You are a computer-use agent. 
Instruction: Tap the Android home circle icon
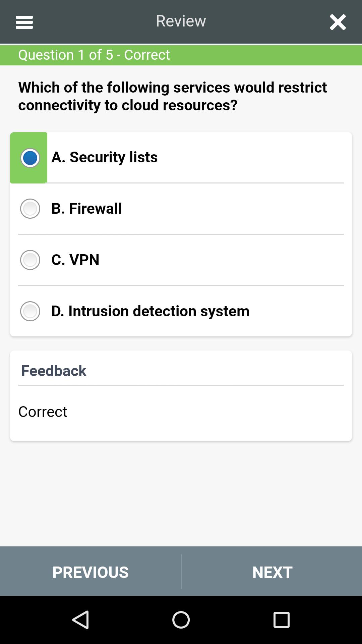[181, 620]
